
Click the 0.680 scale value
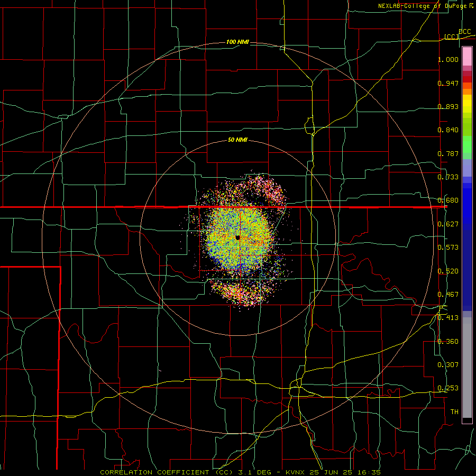pos(448,200)
